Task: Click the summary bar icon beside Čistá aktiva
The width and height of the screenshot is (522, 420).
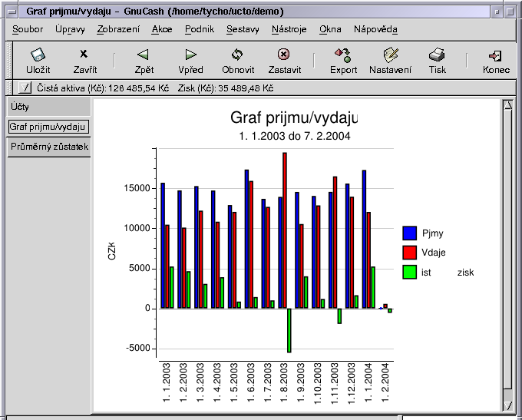Action: point(25,88)
